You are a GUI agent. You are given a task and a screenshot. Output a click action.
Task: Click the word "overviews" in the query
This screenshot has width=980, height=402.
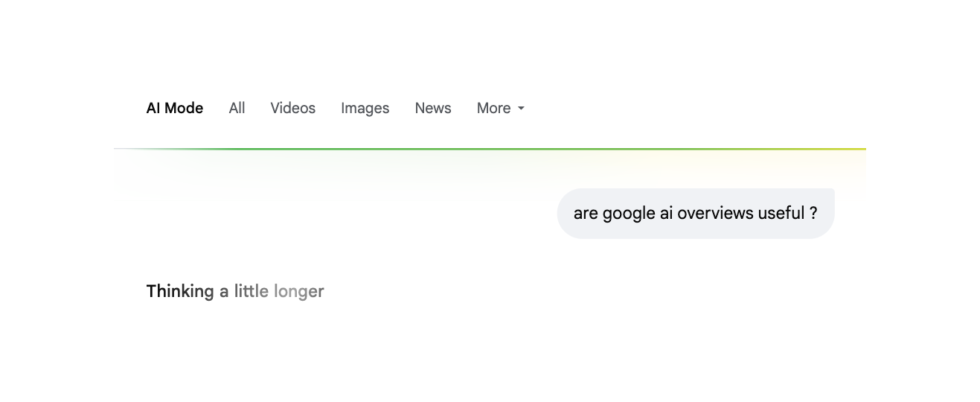click(x=716, y=214)
